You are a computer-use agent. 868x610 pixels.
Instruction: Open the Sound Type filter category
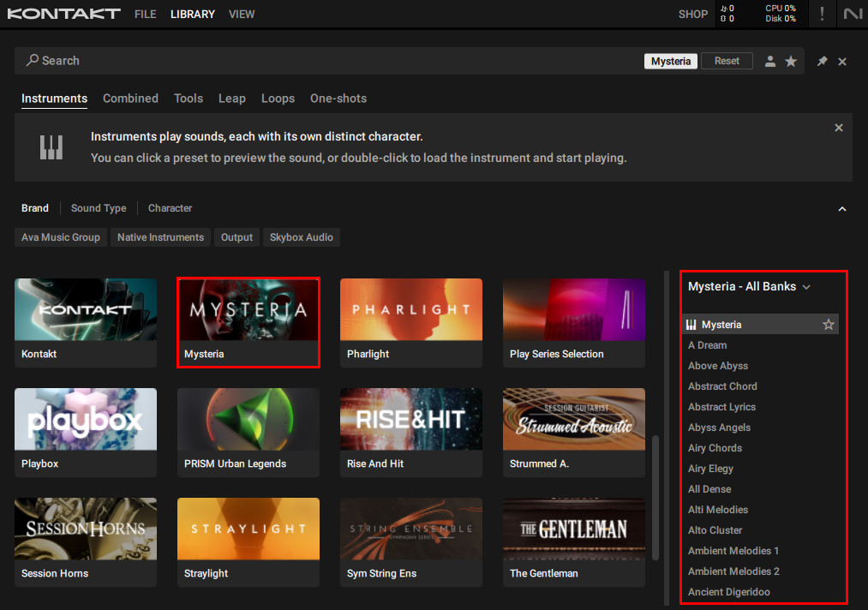pyautogui.click(x=99, y=208)
